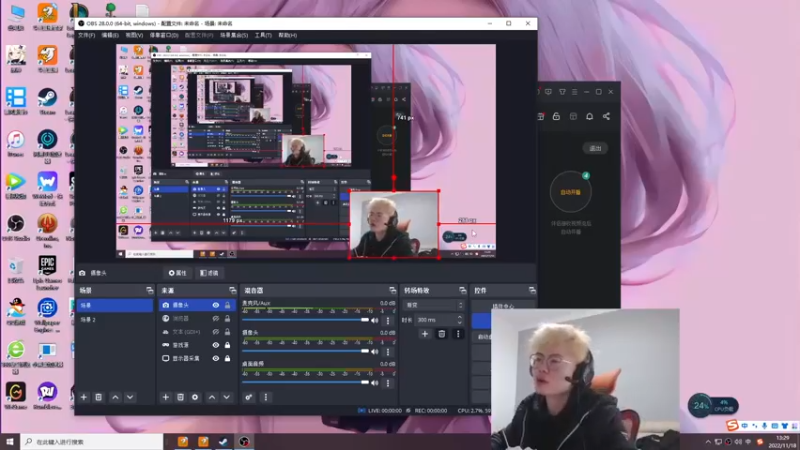
Task: Open 桌面音频 channel options menu
Action: tap(388, 383)
